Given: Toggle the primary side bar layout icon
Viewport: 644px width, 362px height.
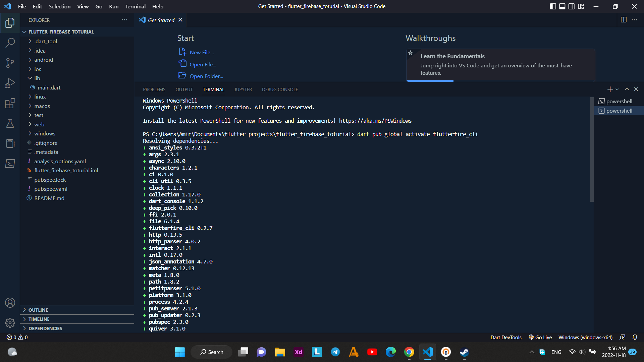Looking at the screenshot, I should (553, 6).
